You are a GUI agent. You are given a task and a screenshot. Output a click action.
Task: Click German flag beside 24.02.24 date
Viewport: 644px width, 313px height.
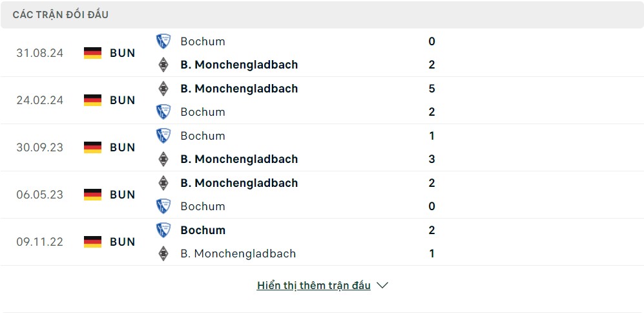click(93, 100)
